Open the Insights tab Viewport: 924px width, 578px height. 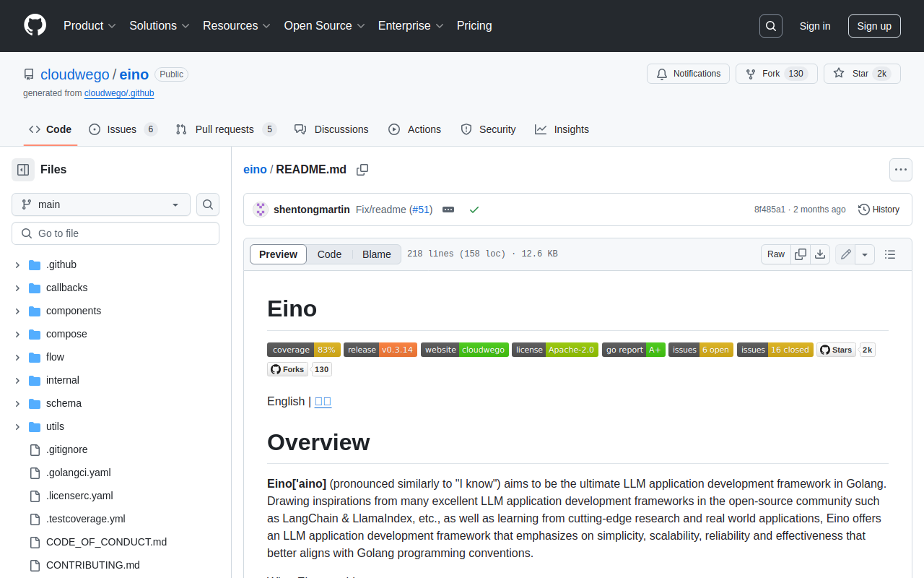pos(562,129)
